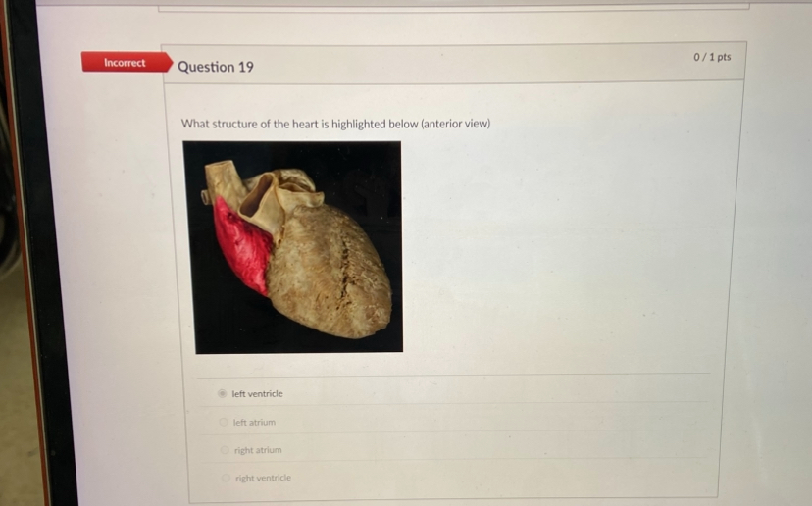This screenshot has height=506, width=812.
Task: Click the heart structure question prompt text
Action: 335,124
